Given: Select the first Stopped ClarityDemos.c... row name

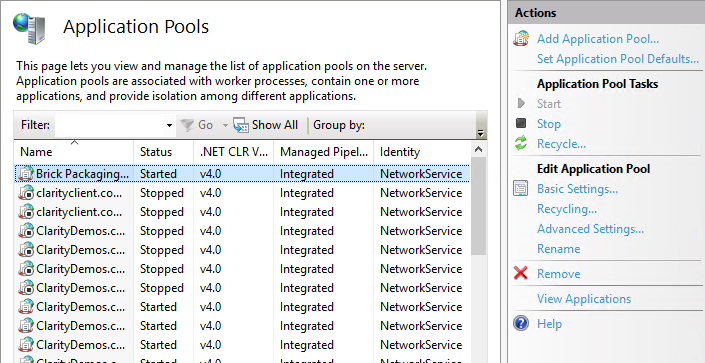Looking at the screenshot, I should (80, 231).
